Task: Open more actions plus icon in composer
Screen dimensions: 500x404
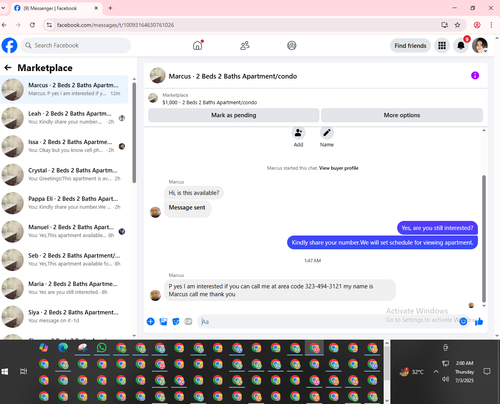Action: point(151,321)
